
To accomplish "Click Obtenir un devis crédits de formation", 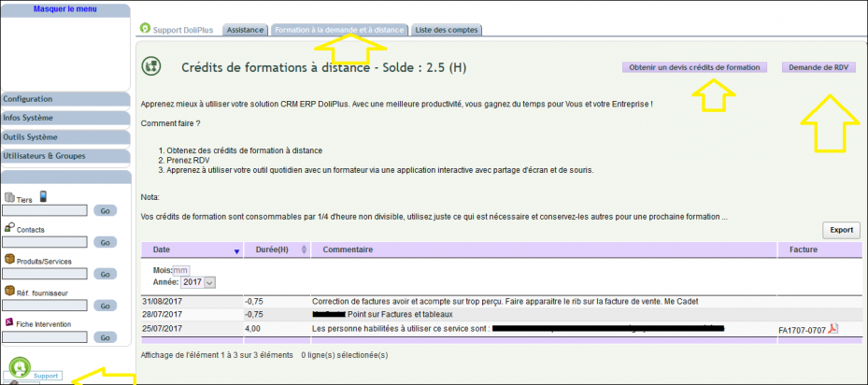I will [695, 67].
